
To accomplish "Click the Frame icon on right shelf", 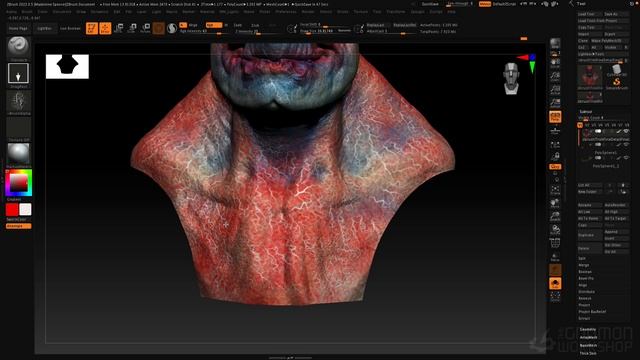I will [x=555, y=190].
